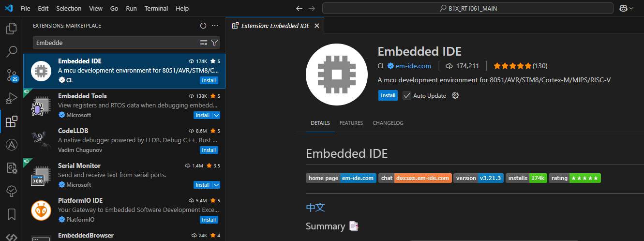Click the Serial Monitor chip icon
This screenshot has width=644, height=241.
click(x=41, y=176)
